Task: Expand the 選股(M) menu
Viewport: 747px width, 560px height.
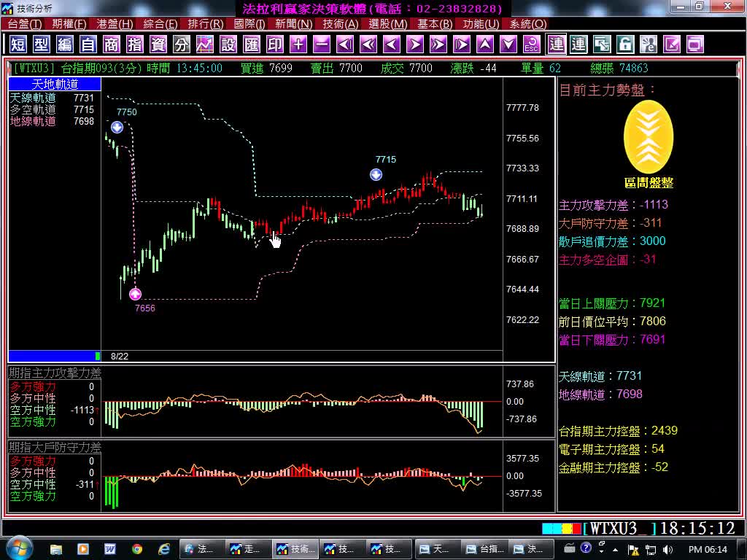Action: tap(387, 24)
